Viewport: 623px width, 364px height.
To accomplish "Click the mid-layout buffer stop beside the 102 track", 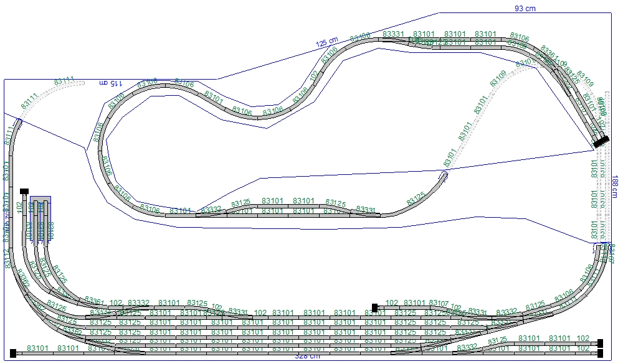I will tap(374, 307).
